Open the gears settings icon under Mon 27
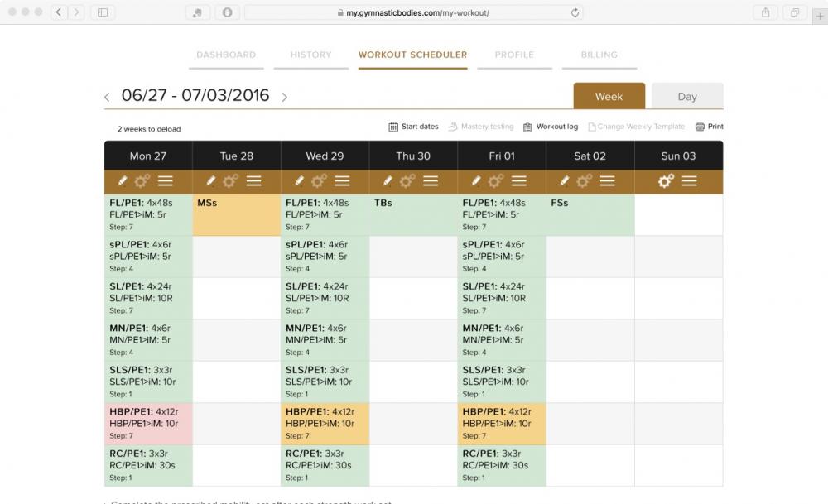The width and height of the screenshot is (828, 504). click(142, 181)
